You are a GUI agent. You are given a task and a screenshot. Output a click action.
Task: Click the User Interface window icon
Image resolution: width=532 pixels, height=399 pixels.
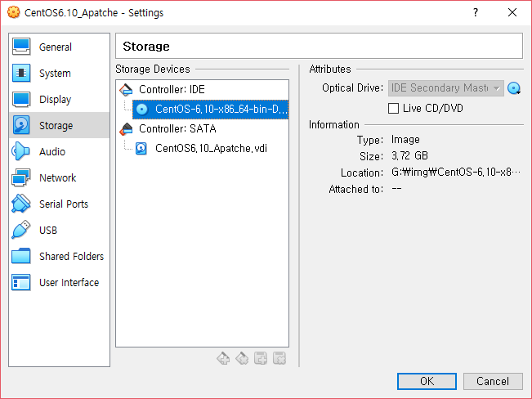tap(21, 282)
